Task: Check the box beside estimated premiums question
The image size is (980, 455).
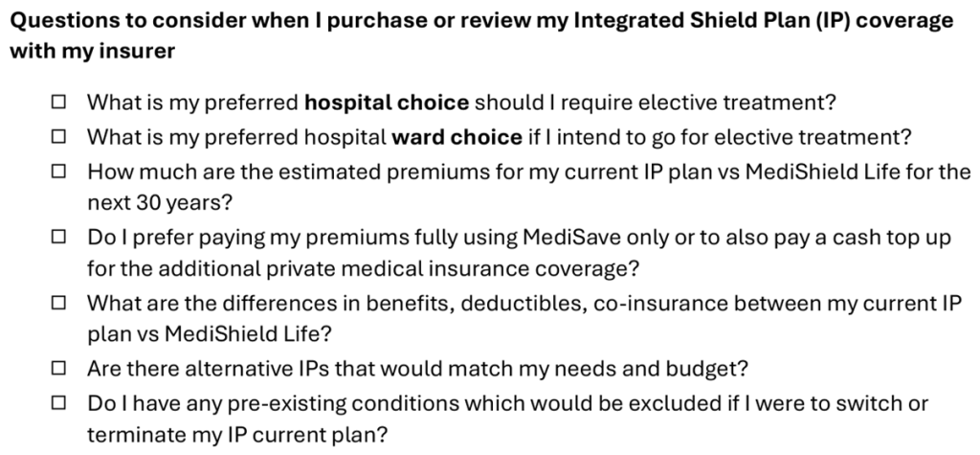Action: click(58, 171)
